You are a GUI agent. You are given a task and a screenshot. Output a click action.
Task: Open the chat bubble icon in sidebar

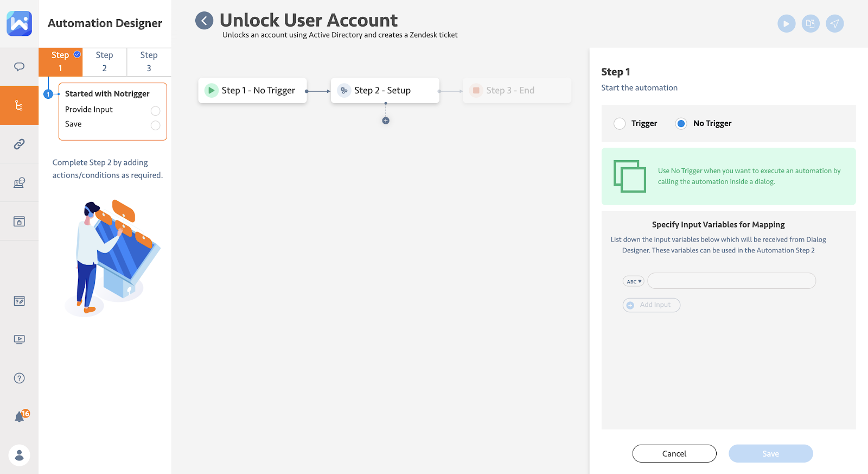click(x=19, y=67)
